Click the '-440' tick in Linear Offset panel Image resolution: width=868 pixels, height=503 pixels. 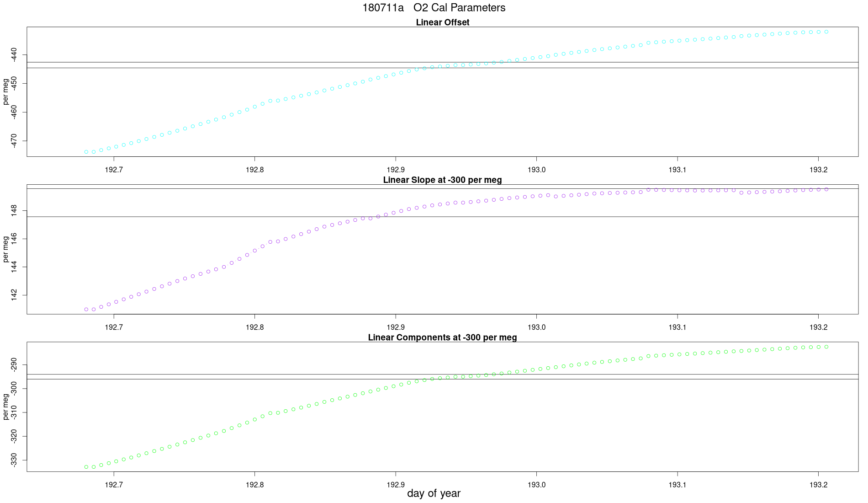click(14, 55)
